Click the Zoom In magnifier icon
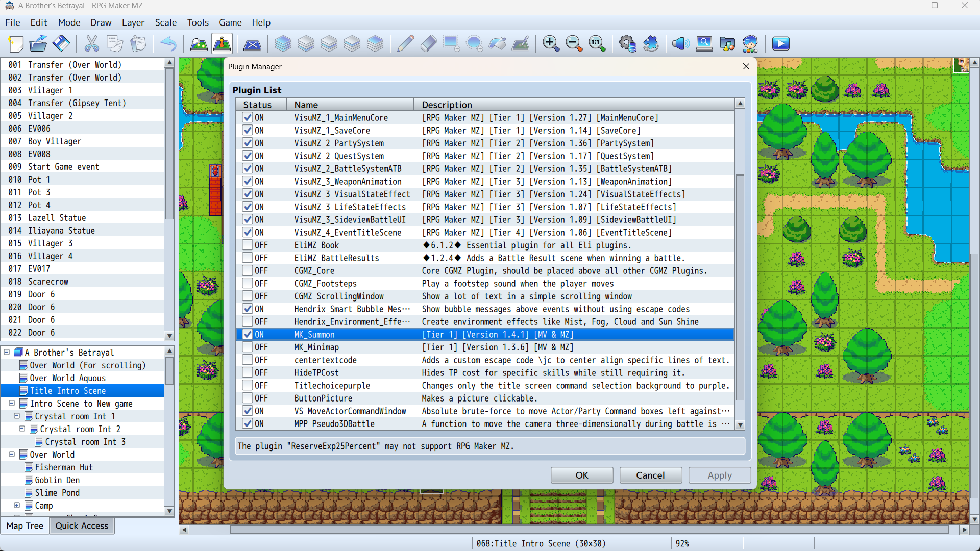 pyautogui.click(x=551, y=44)
